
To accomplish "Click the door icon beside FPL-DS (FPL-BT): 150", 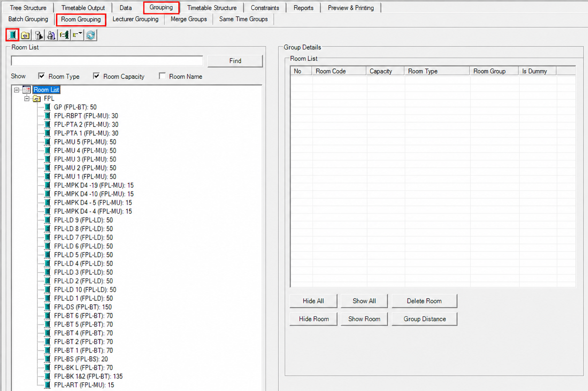I will [47, 307].
